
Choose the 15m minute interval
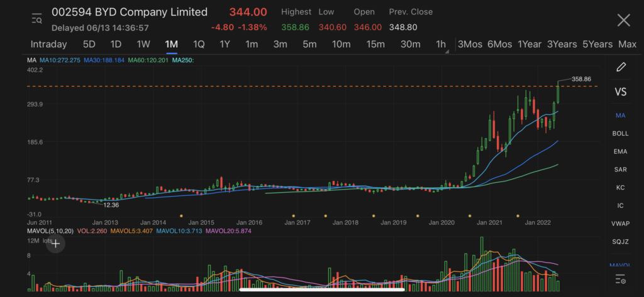click(375, 45)
